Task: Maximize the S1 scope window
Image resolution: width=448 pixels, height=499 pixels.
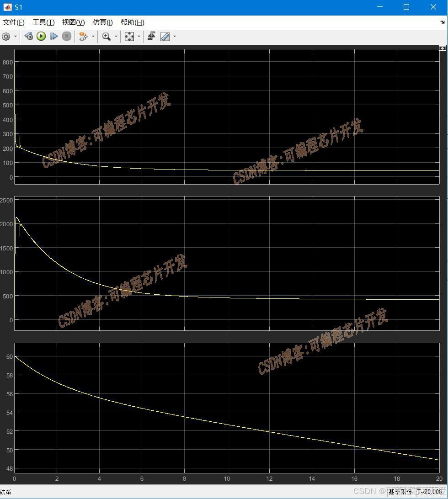Action: point(406,7)
